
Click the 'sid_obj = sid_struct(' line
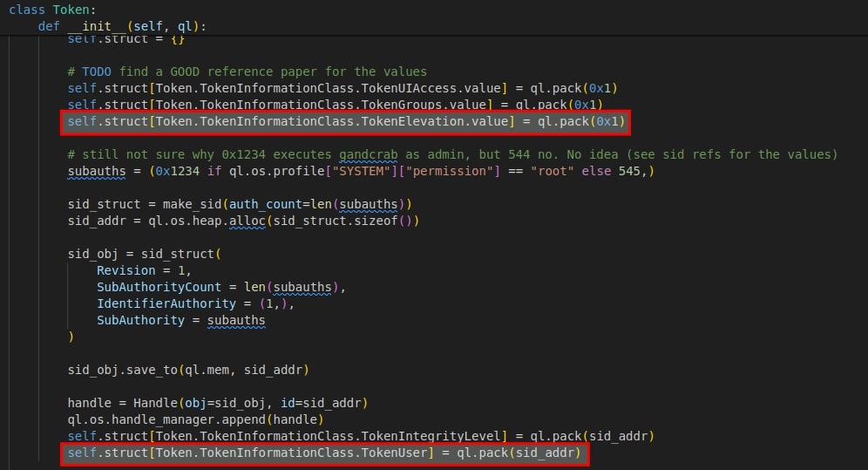(x=144, y=254)
